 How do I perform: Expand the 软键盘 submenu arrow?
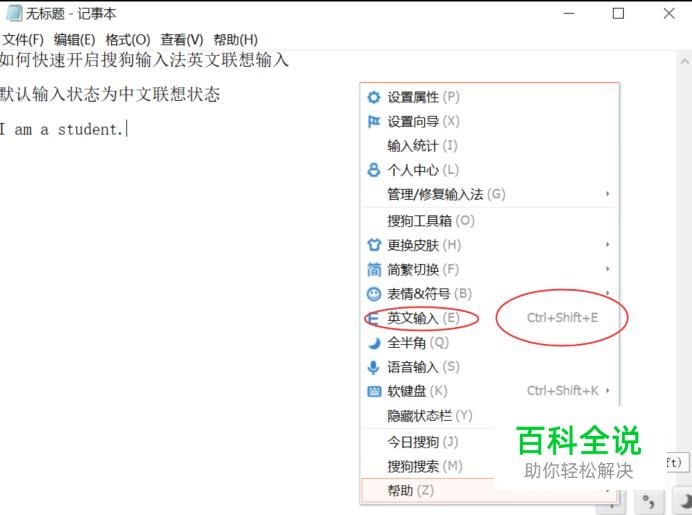(x=608, y=391)
